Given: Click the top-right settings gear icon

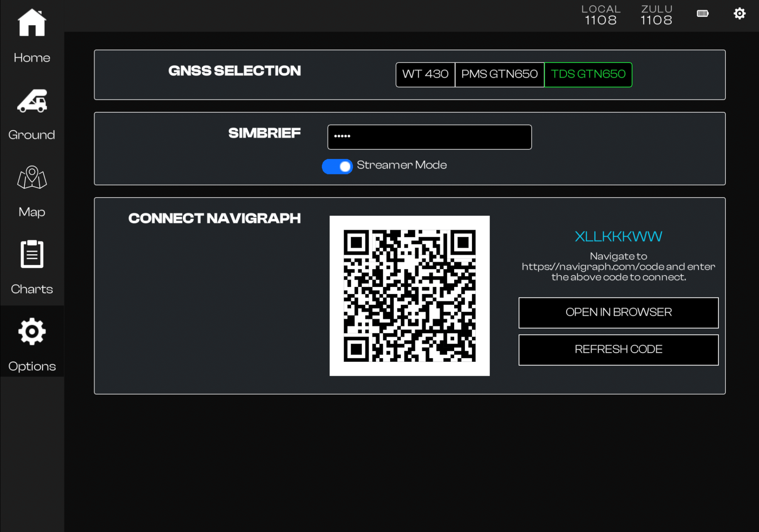Looking at the screenshot, I should tap(739, 14).
